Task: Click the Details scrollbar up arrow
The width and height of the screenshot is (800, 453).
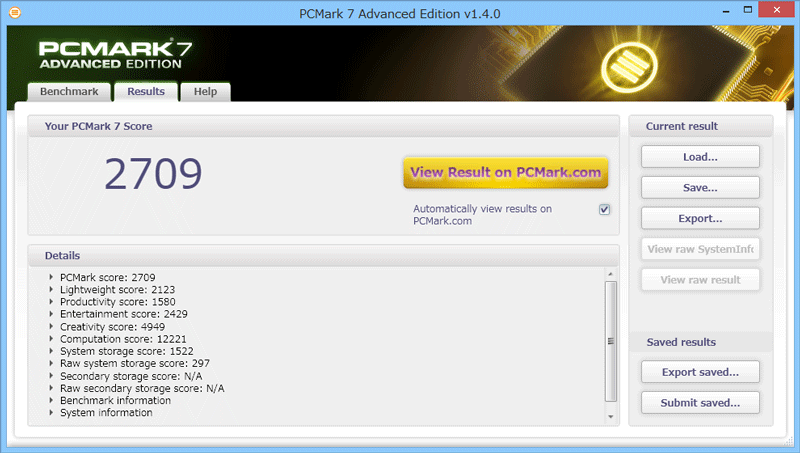Action: tap(611, 274)
